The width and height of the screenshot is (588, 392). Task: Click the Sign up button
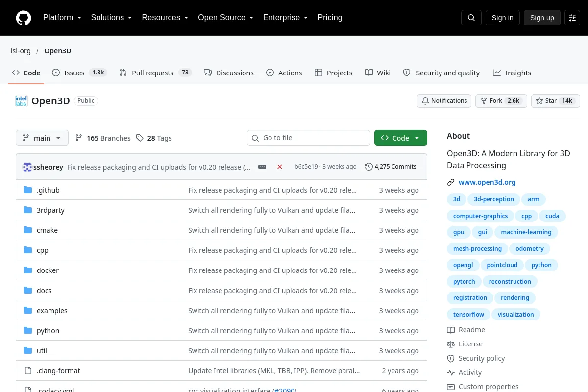click(x=542, y=18)
